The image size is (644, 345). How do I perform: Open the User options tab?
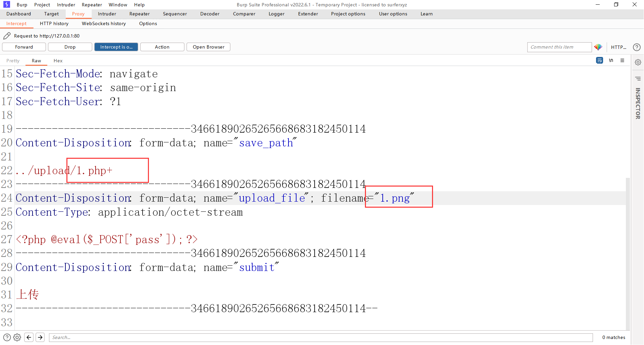393,14
